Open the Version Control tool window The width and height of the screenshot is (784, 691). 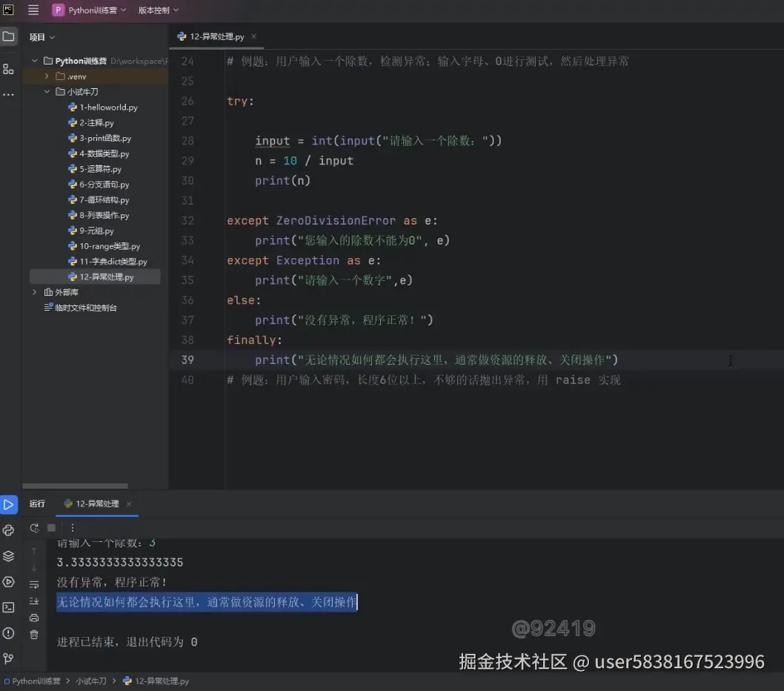click(x=8, y=657)
